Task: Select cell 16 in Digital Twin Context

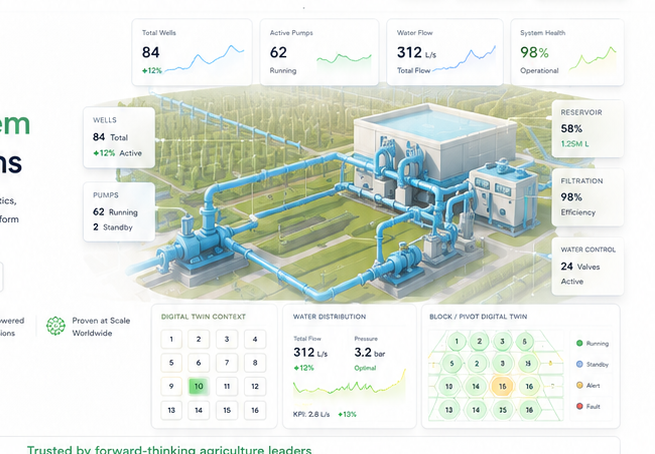Action: pyautogui.click(x=255, y=410)
